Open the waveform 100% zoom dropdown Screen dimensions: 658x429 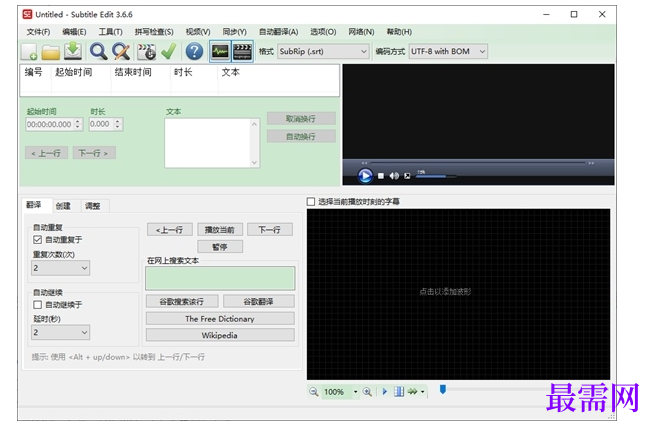pos(355,392)
